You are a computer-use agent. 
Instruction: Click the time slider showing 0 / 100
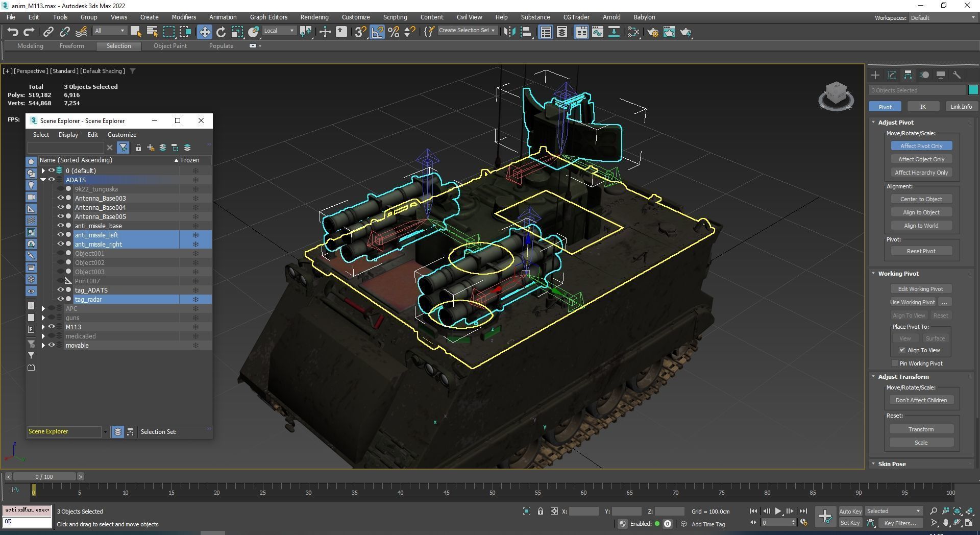tap(44, 477)
